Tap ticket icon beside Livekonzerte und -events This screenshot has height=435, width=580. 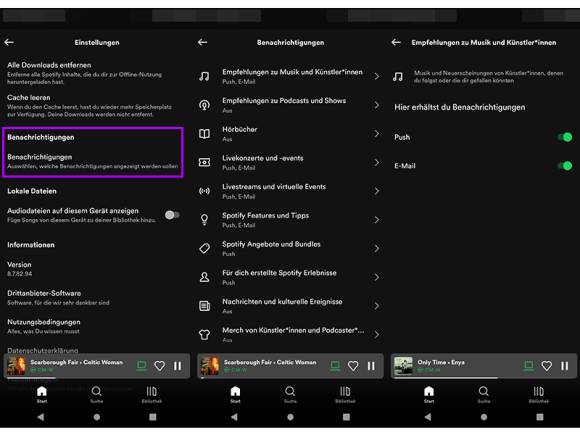pos(204,162)
